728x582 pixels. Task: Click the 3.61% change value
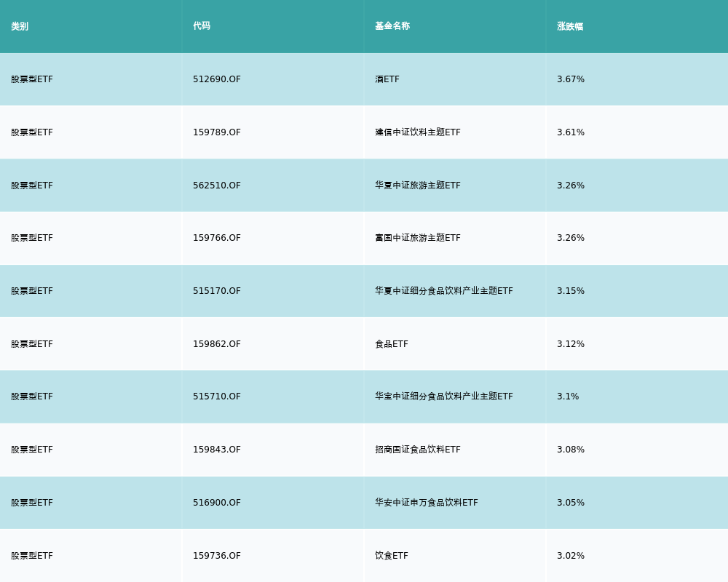pos(571,132)
